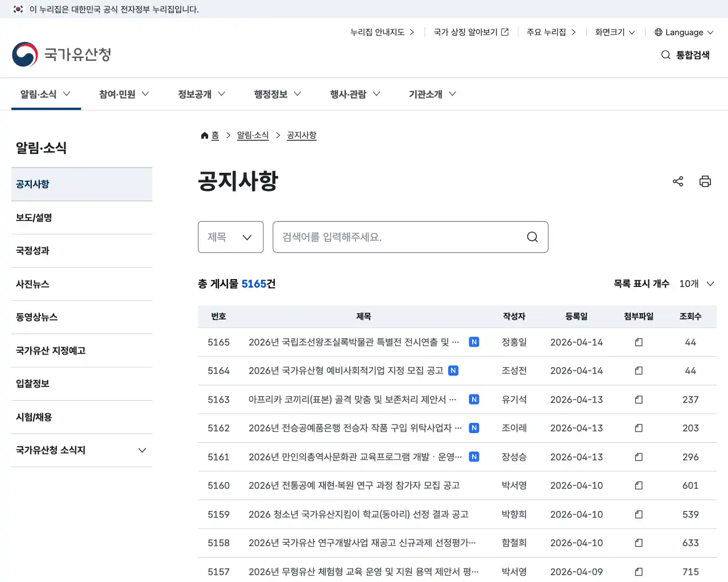This screenshot has width=728, height=582.
Task: Open post 국가유산 연구개발사업 재공고 신규과제
Action: (x=362, y=543)
